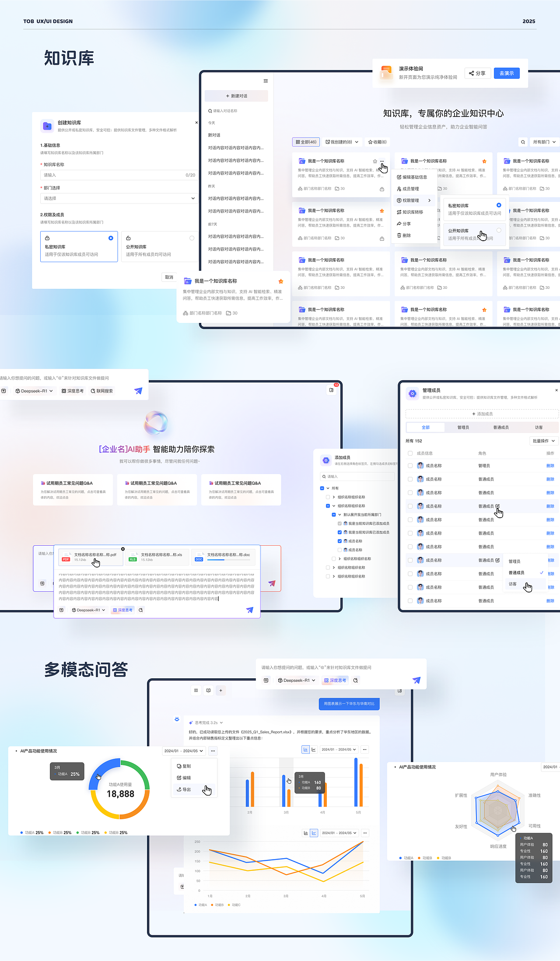
Task: Click the 新建对话 button
Action: tap(236, 96)
